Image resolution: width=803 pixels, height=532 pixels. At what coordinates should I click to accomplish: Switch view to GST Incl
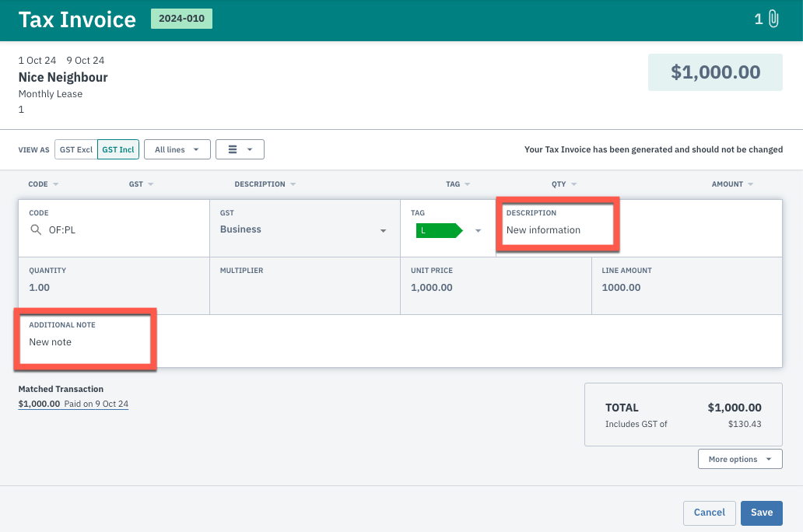click(x=118, y=149)
